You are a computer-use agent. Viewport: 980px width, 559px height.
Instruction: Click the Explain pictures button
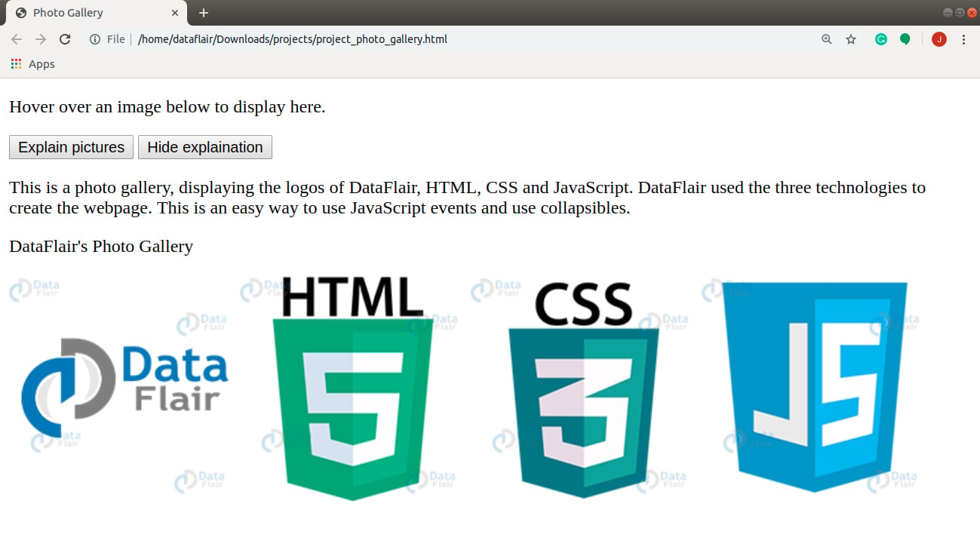(x=71, y=147)
